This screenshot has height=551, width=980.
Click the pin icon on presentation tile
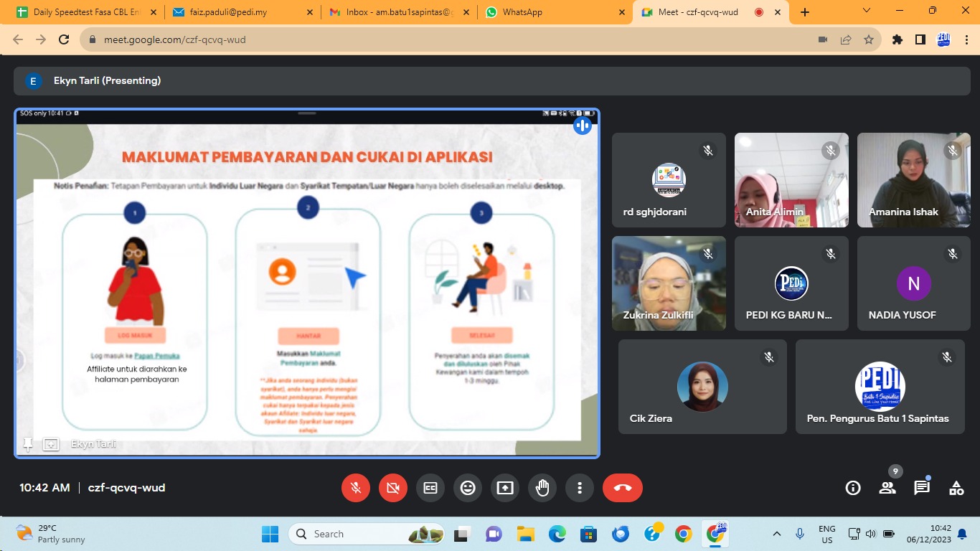28,444
